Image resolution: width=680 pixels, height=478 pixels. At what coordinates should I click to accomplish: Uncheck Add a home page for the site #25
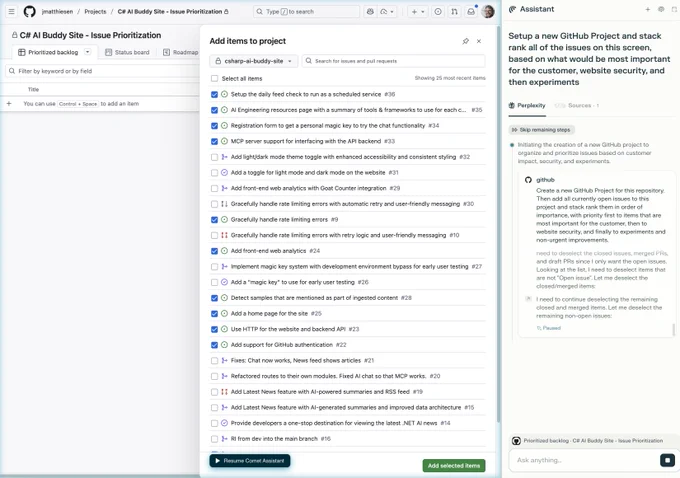coord(214,314)
